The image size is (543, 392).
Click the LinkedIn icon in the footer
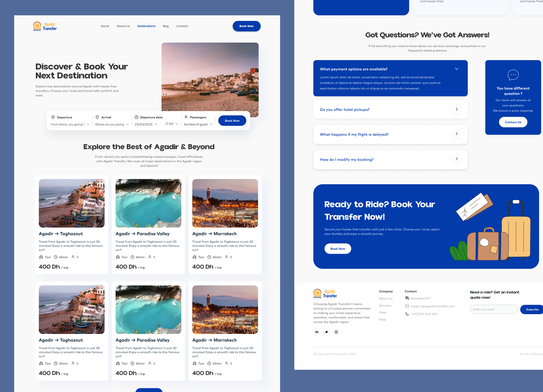coord(317,332)
